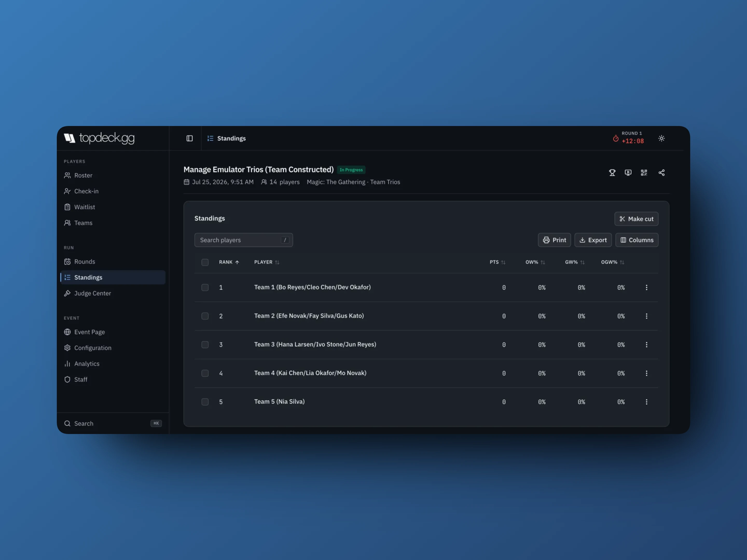
Task: Open the Team 5 row actions menu
Action: 646,402
